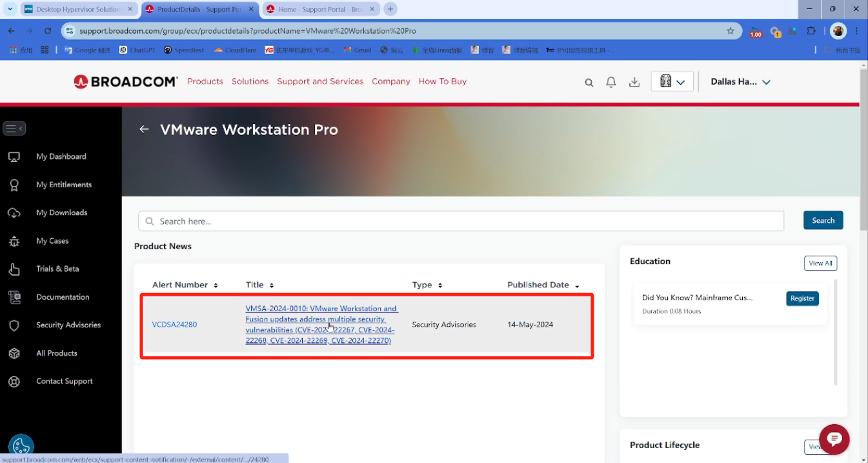Close the Home - Support Portal tab

coord(372,9)
